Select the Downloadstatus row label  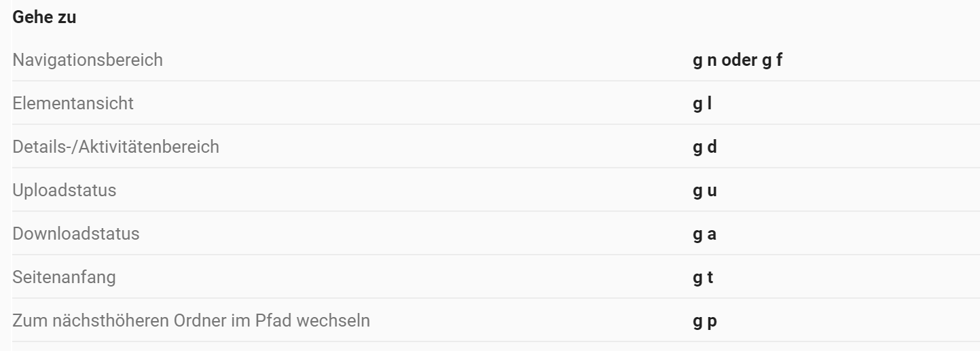[x=76, y=234]
